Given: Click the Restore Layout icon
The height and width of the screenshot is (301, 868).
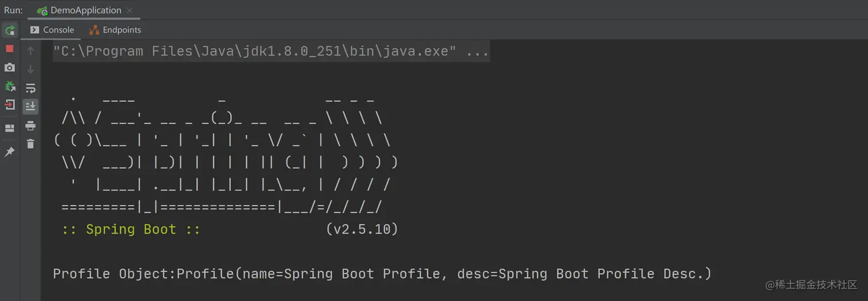Looking at the screenshot, I should pos(10,128).
